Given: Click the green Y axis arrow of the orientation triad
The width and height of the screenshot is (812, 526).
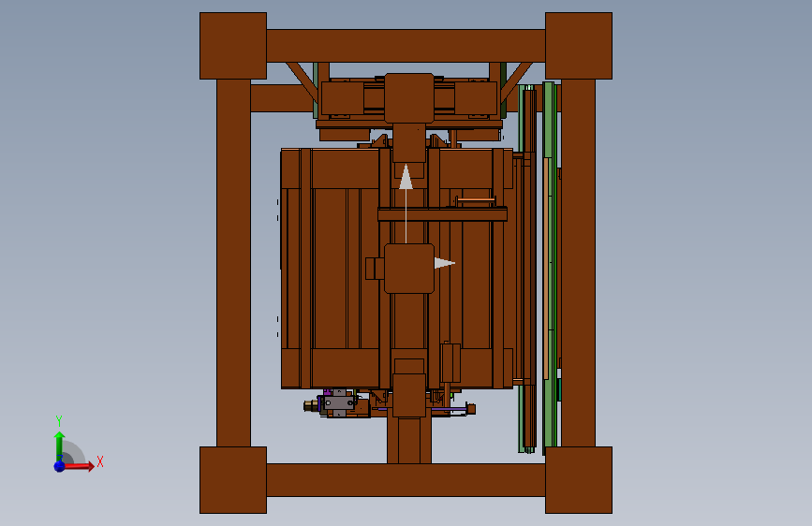Looking at the screenshot, I should pyautogui.click(x=60, y=446).
